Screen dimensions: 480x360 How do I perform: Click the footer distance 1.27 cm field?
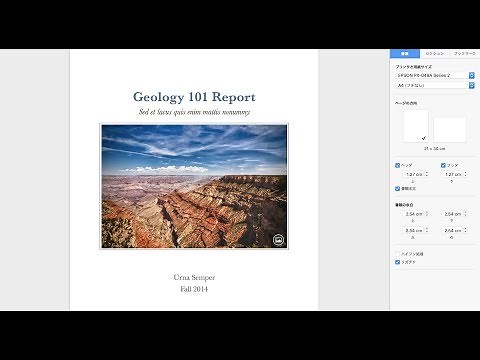452,174
